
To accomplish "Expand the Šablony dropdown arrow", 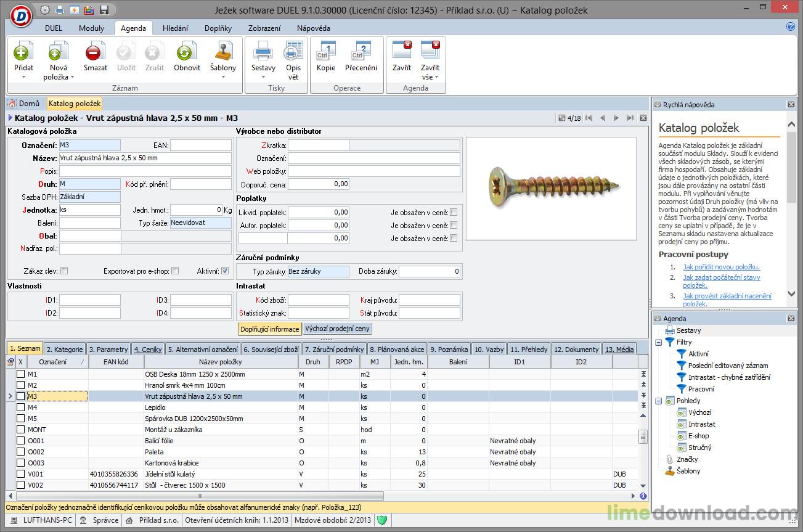I will pyautogui.click(x=222, y=78).
